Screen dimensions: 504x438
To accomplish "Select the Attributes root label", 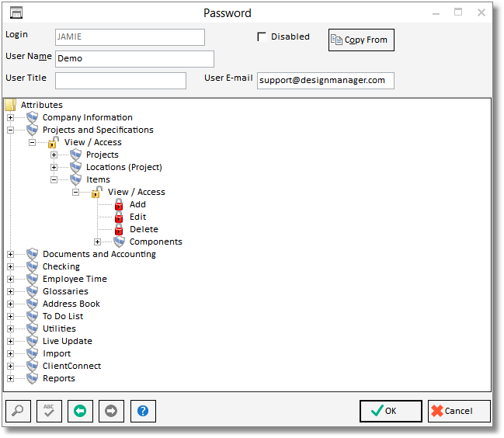I will tap(42, 105).
